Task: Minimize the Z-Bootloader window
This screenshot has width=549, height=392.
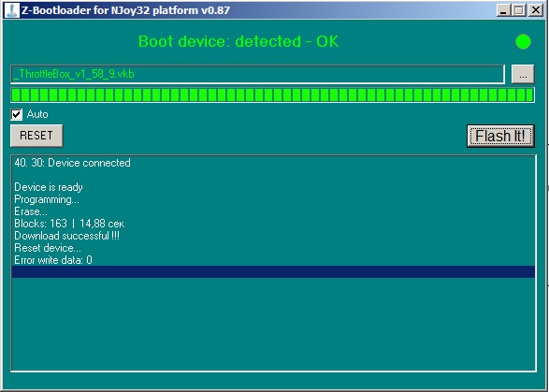Action: [503, 10]
